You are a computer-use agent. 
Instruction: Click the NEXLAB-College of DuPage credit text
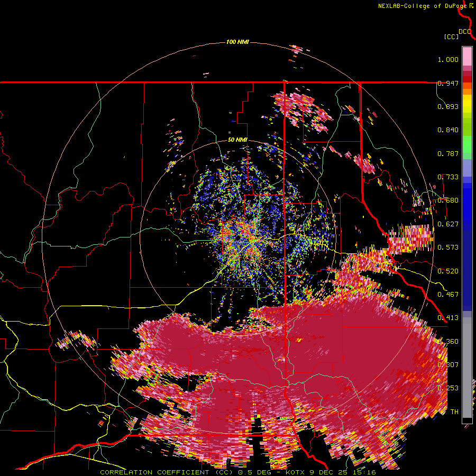tap(422, 6)
